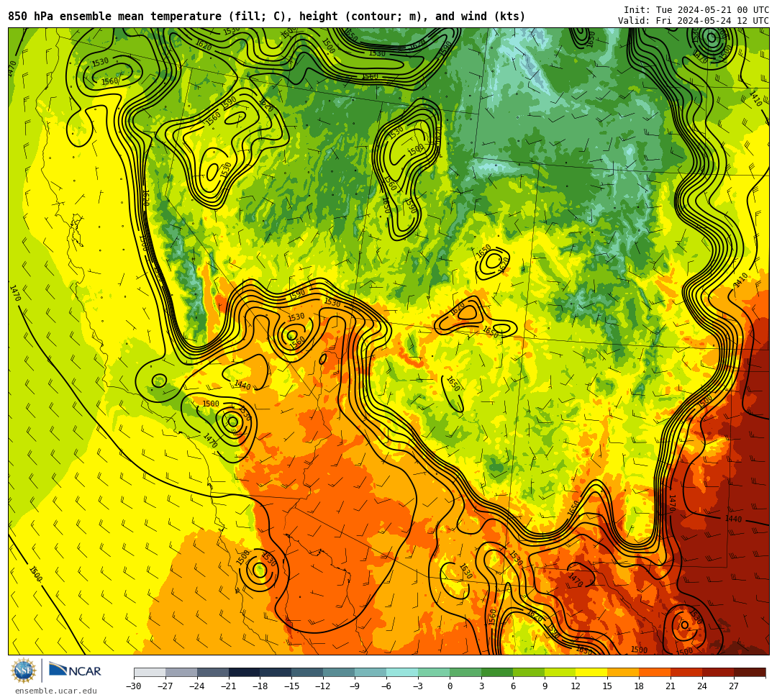Click the colorbar tick label '0'
Image resolution: width=777 pixels, height=700 pixels.
pyautogui.click(x=450, y=686)
